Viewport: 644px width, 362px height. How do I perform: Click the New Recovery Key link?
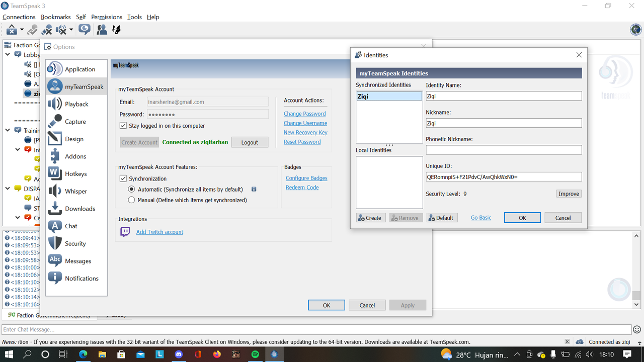(x=305, y=133)
